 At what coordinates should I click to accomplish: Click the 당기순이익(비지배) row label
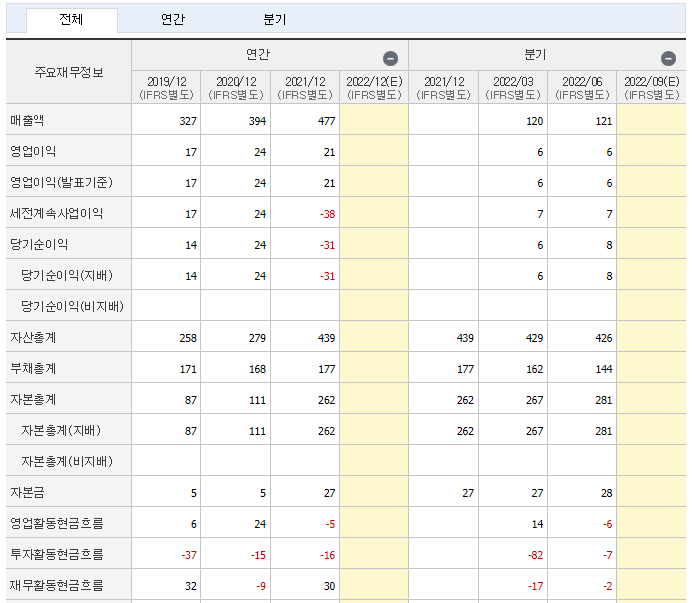[72, 306]
